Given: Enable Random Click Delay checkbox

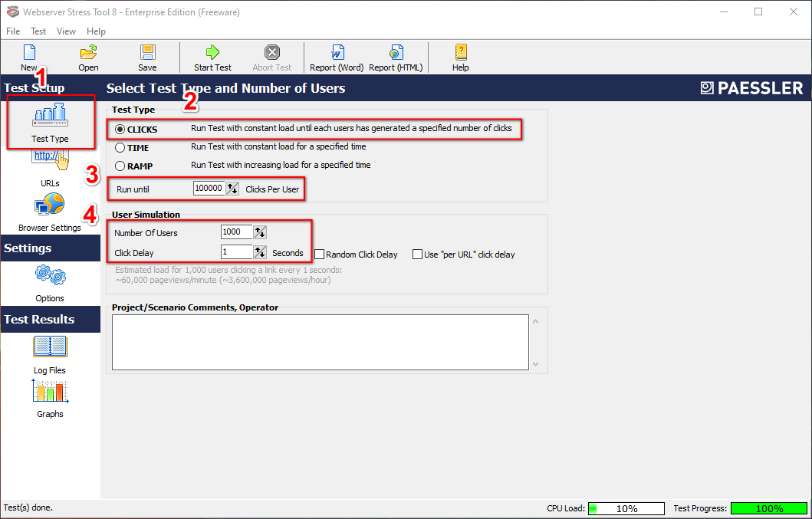Looking at the screenshot, I should point(321,255).
